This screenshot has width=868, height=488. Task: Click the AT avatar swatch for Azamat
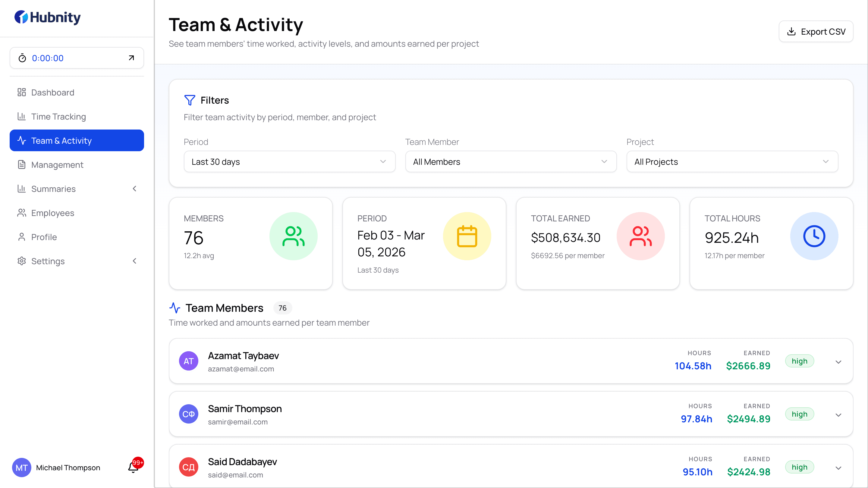click(x=189, y=361)
